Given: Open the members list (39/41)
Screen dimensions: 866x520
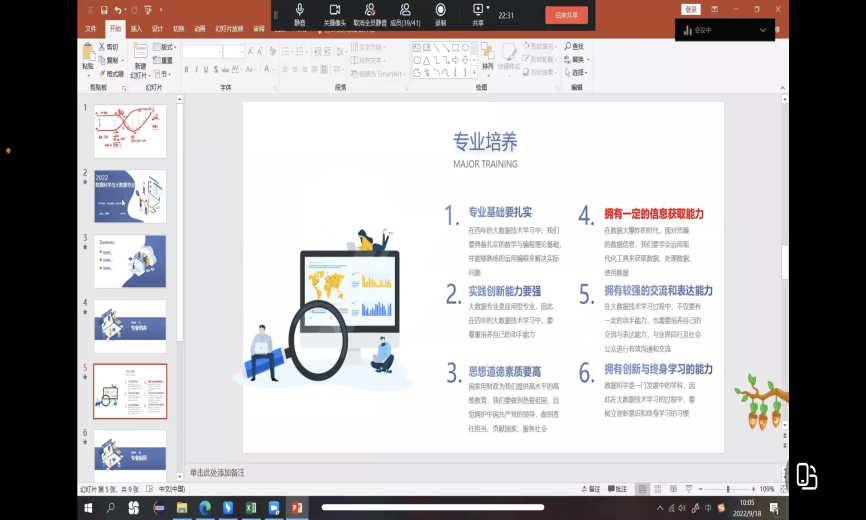Looking at the screenshot, I should [x=405, y=13].
